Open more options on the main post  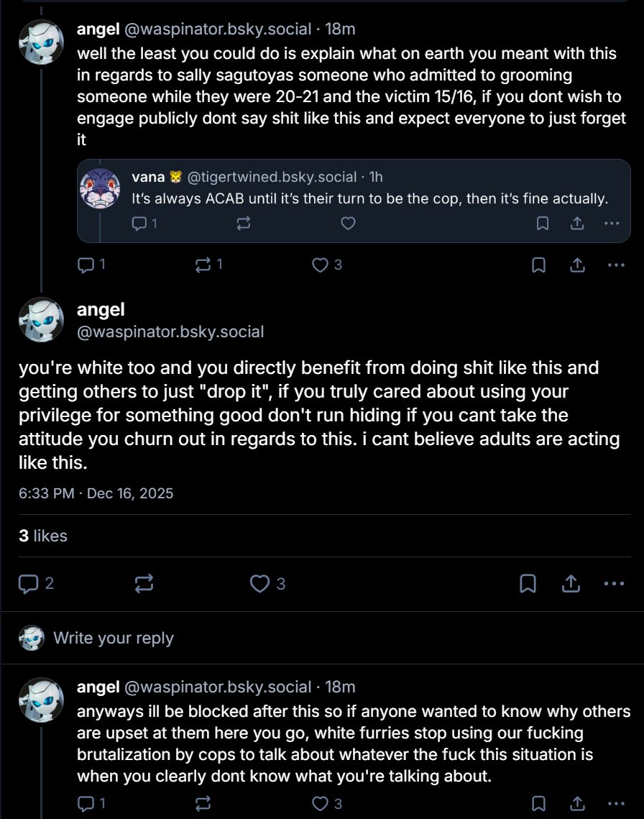tap(614, 584)
